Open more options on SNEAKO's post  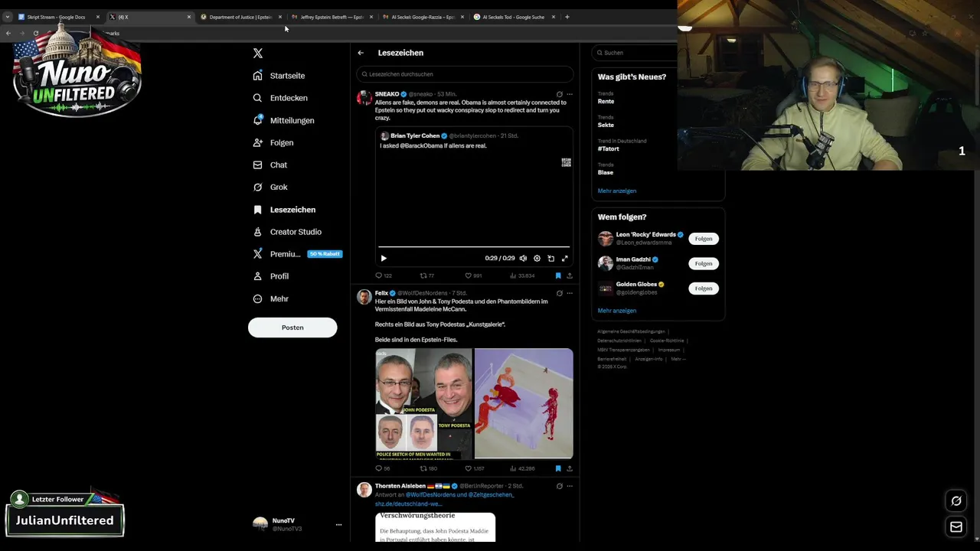(569, 94)
